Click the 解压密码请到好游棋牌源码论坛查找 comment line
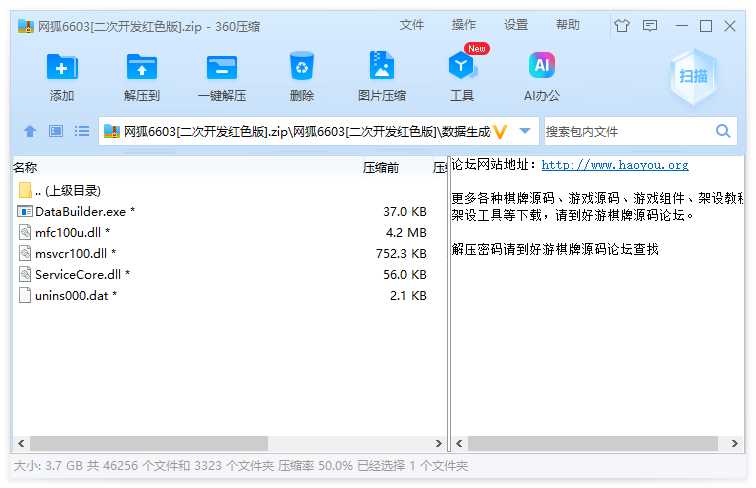This screenshot has height=488, width=756. click(554, 249)
